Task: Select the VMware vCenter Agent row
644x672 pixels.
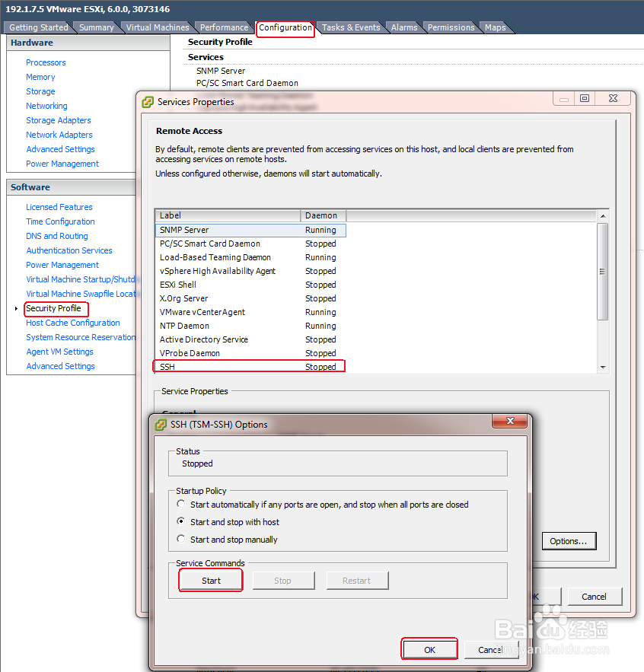Action: tap(250, 313)
